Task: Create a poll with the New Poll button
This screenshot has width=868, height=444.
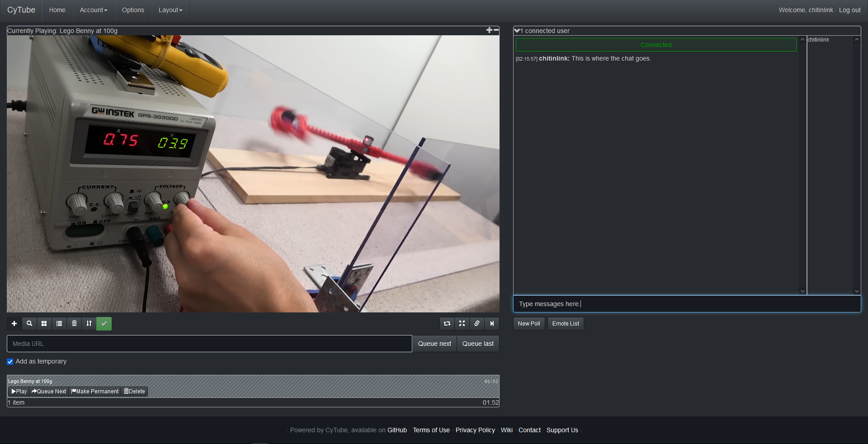Action: 528,324
